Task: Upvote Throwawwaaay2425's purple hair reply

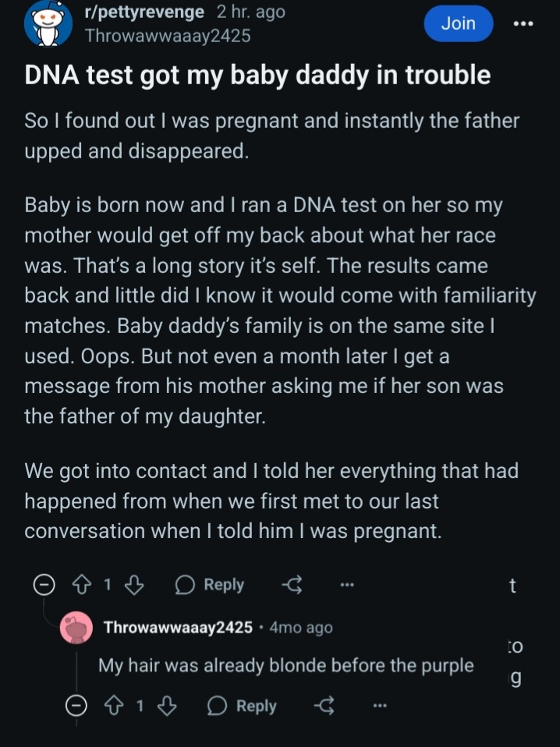Action: click(115, 706)
